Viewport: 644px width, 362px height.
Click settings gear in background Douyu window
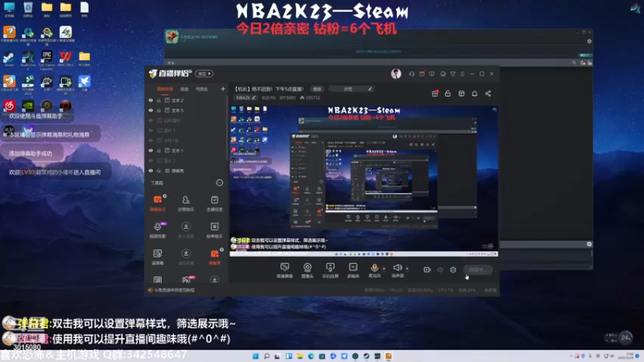(x=589, y=41)
